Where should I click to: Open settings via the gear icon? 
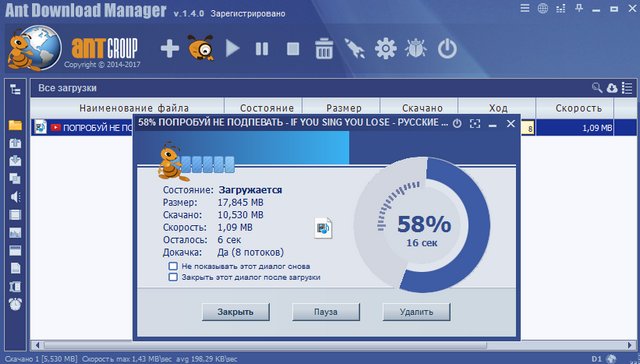point(386,49)
